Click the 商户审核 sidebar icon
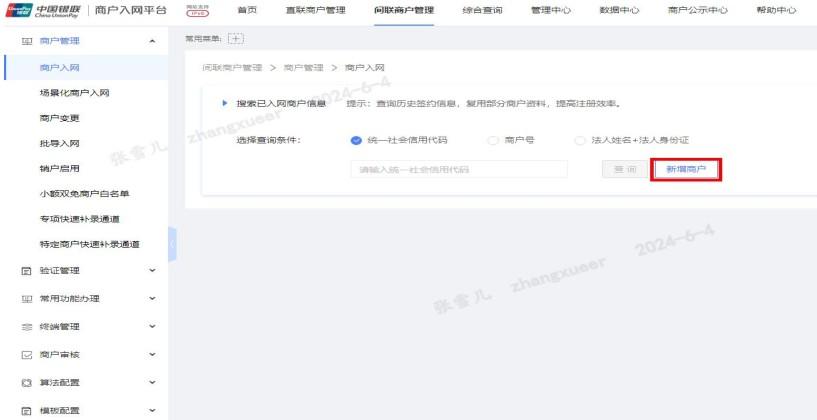Screen dimensions: 817x420 tap(27, 354)
